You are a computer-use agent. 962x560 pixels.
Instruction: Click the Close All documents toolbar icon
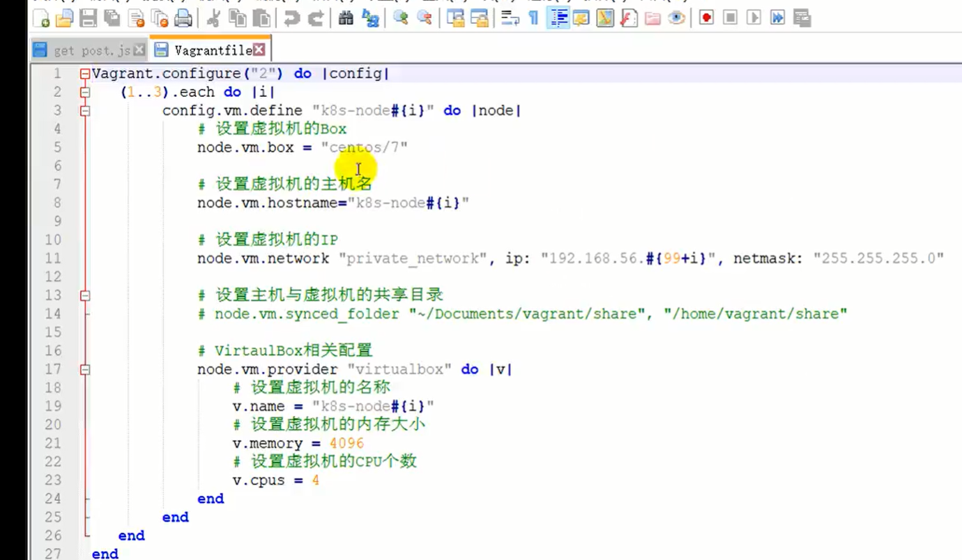pyautogui.click(x=160, y=18)
